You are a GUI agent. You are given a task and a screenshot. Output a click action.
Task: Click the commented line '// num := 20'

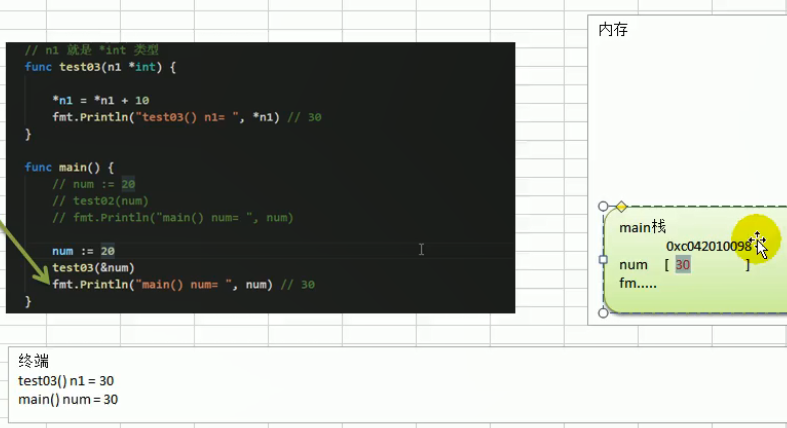coord(93,184)
